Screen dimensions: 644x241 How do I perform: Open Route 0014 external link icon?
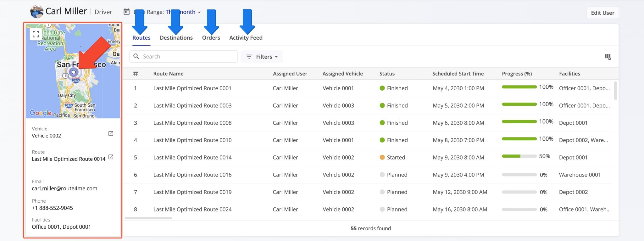(x=111, y=157)
